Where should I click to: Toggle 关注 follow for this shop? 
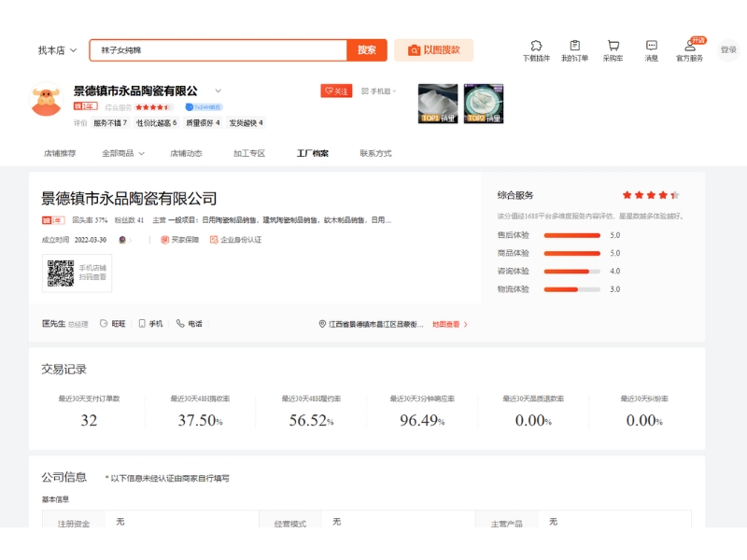[336, 91]
